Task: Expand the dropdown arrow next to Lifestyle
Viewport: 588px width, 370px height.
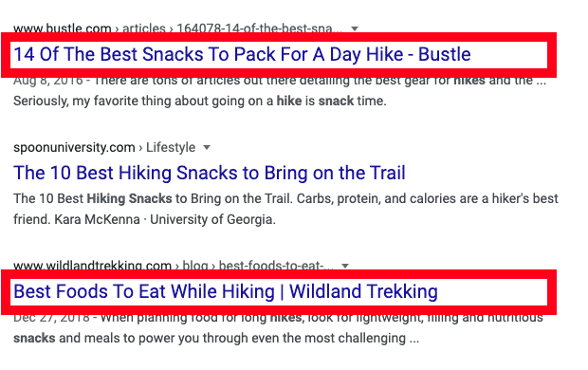Action: pos(206,147)
